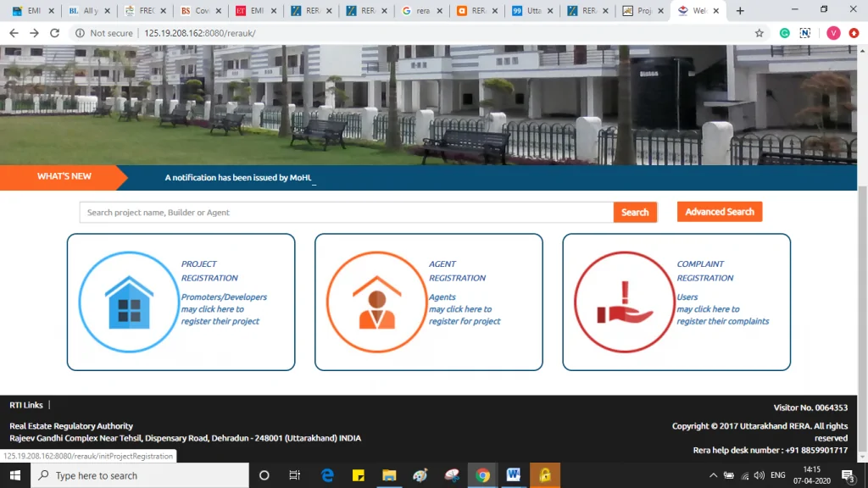
Task: Open the Grammarly extension icon
Action: 785,33
